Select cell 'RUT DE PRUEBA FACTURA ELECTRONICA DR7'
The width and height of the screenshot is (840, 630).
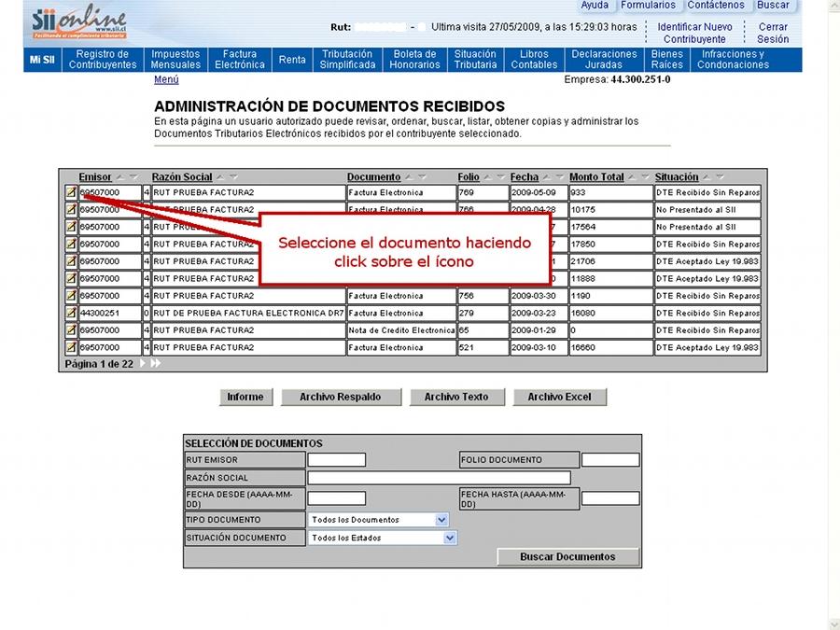coord(248,313)
